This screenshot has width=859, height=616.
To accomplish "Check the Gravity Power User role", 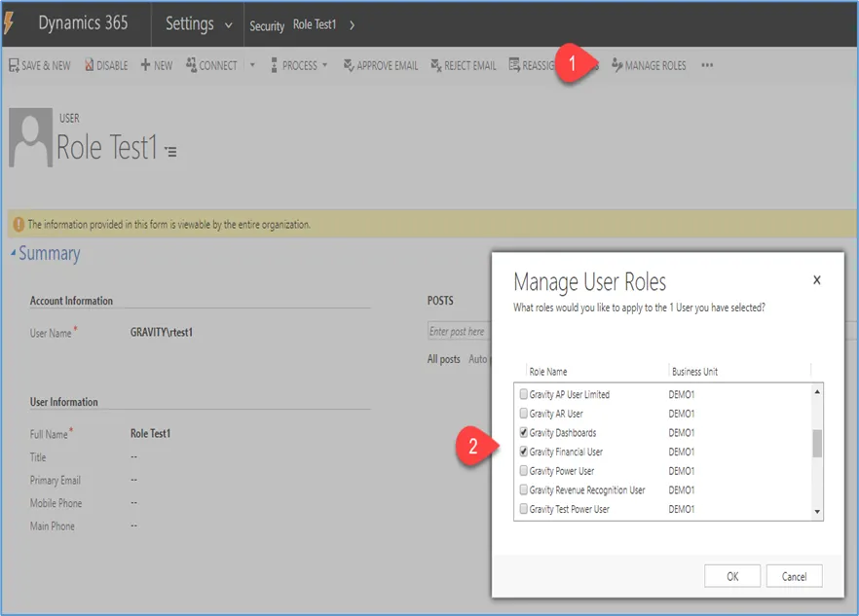I will coord(524,471).
